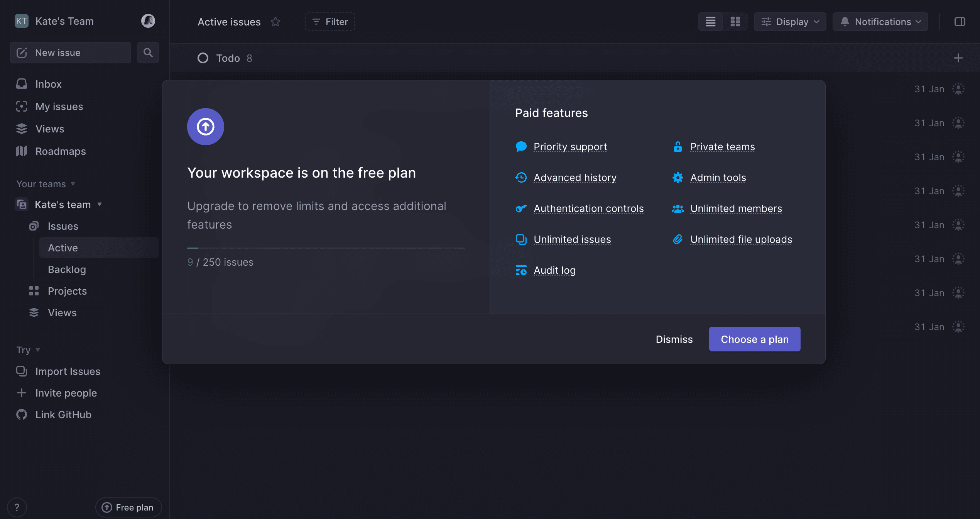
Task: Dismiss the free plan dialog
Action: (x=674, y=339)
